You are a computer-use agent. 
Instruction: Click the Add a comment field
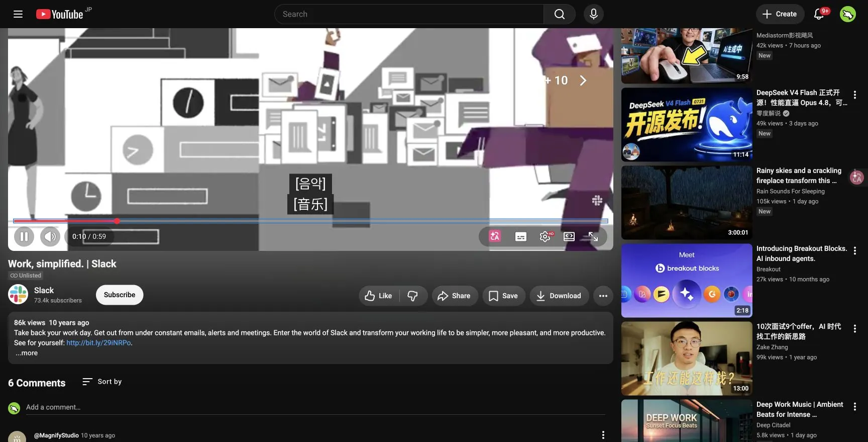[315, 407]
